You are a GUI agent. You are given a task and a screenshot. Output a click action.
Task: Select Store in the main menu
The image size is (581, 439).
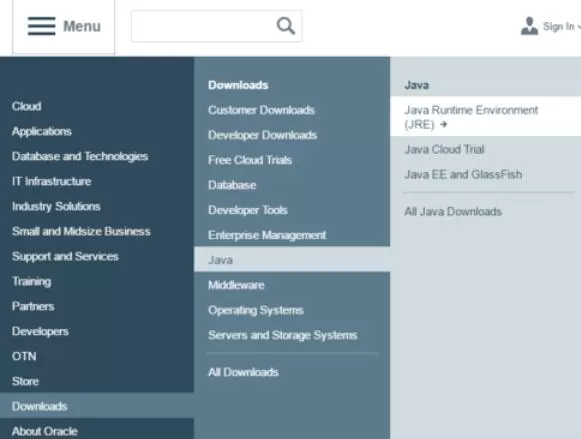click(25, 381)
